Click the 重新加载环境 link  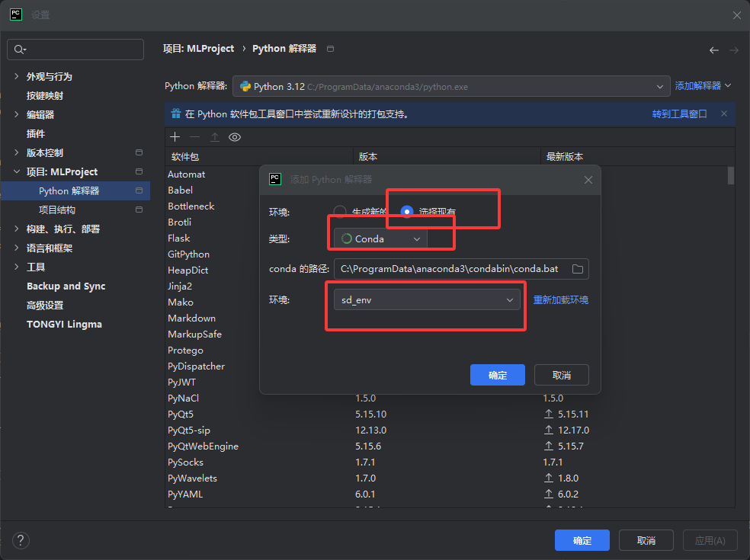coord(560,300)
